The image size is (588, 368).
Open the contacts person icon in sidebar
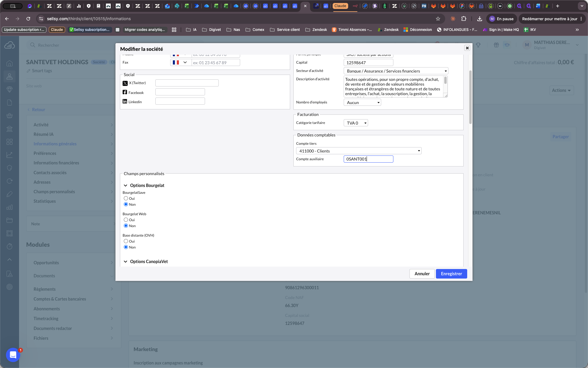10,76
